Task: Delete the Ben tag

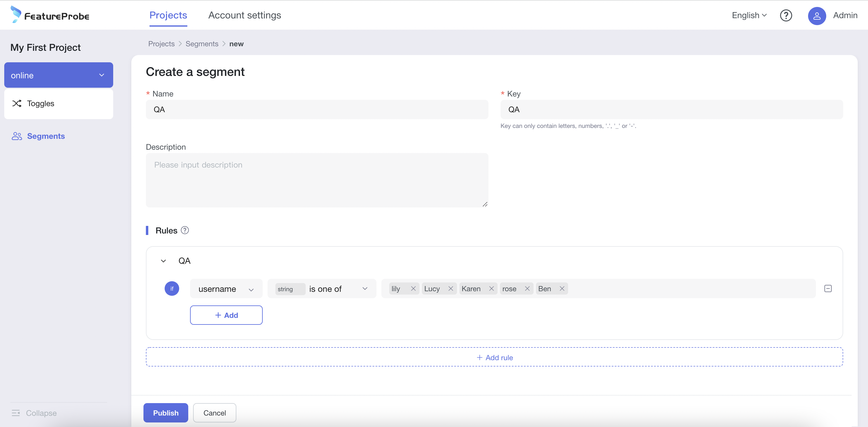Action: 562,288
